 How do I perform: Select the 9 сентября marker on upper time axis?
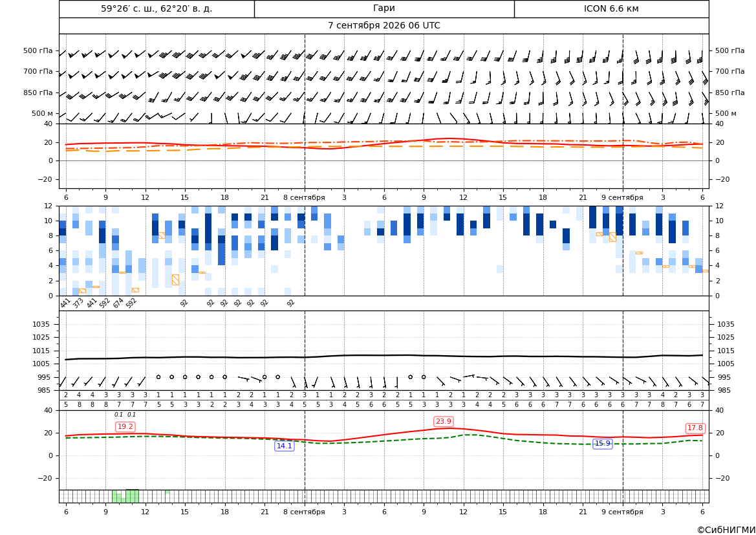(622, 197)
